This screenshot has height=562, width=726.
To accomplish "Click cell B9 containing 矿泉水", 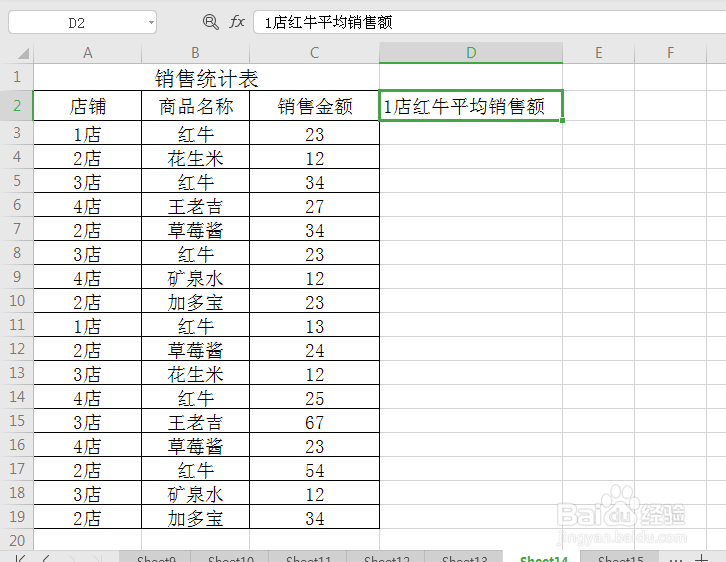I will tap(195, 278).
